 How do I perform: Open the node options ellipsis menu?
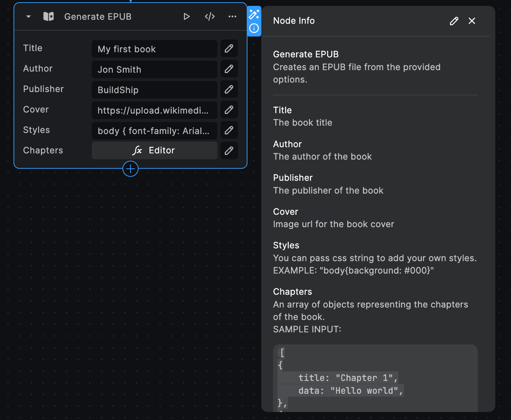coord(232,16)
